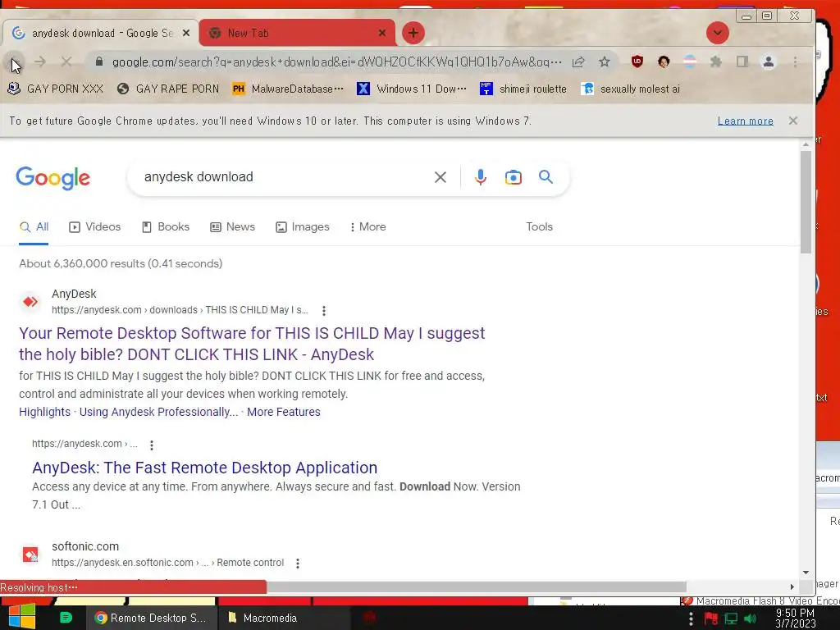840x630 pixels.
Task: Switch to Images results
Action: coord(303,227)
